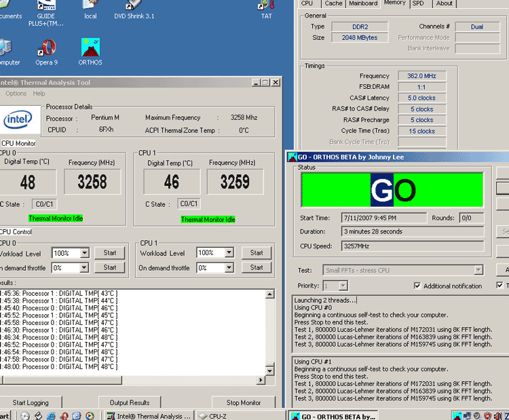The height and width of the screenshot is (420, 509).
Task: Launch Windows Media Player from Quick Launch
Action: [90, 416]
